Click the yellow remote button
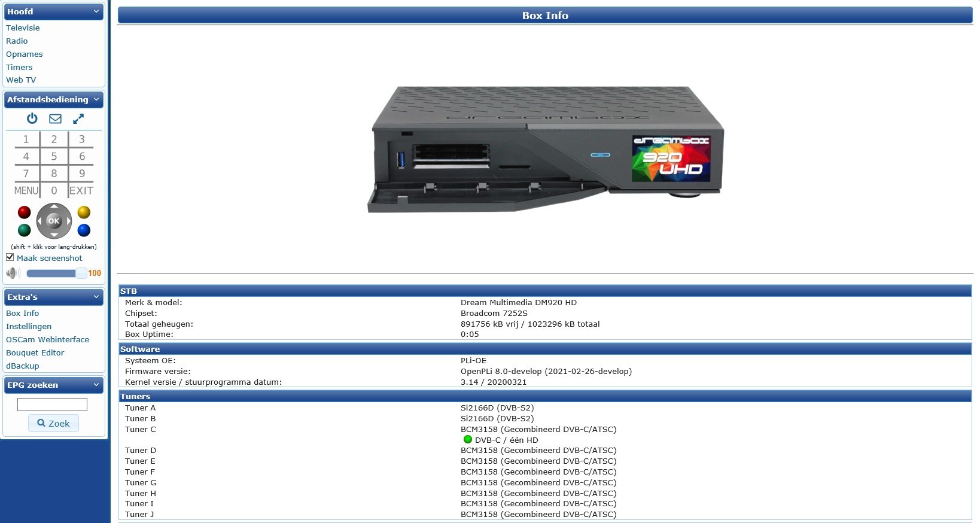980x523 pixels. point(84,212)
